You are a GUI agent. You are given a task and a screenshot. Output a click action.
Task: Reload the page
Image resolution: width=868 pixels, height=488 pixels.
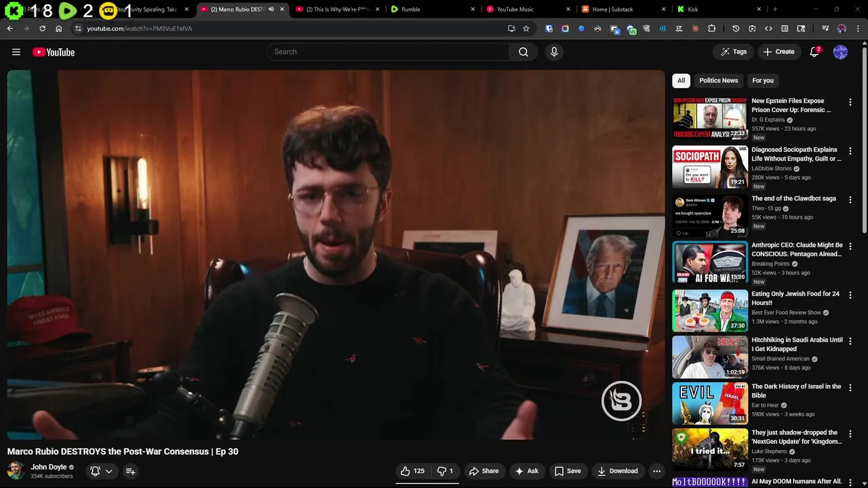point(42,28)
